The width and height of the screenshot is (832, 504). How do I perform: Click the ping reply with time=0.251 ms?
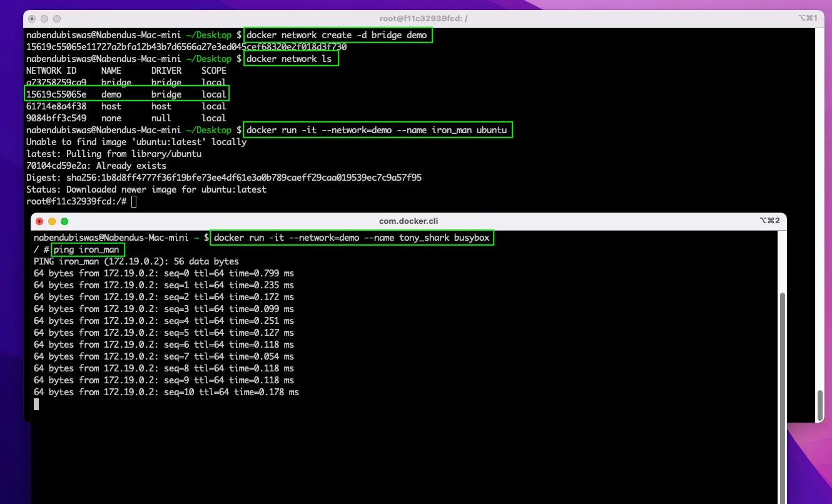coord(164,321)
